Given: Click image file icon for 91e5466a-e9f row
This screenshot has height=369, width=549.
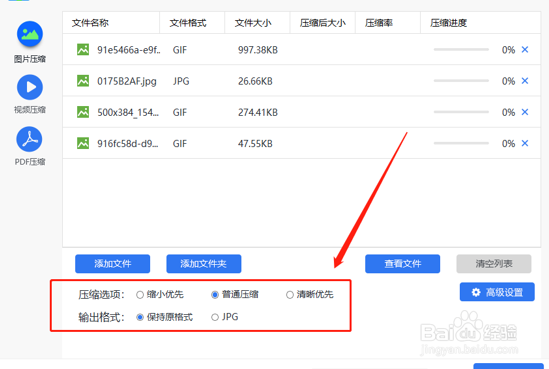Looking at the screenshot, I should (x=83, y=50).
